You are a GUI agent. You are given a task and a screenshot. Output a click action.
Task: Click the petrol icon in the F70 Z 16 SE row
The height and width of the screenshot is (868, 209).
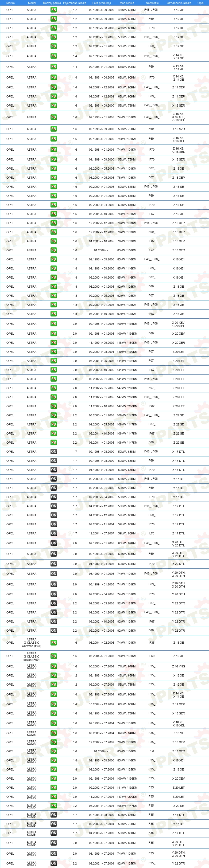(54, 205)
